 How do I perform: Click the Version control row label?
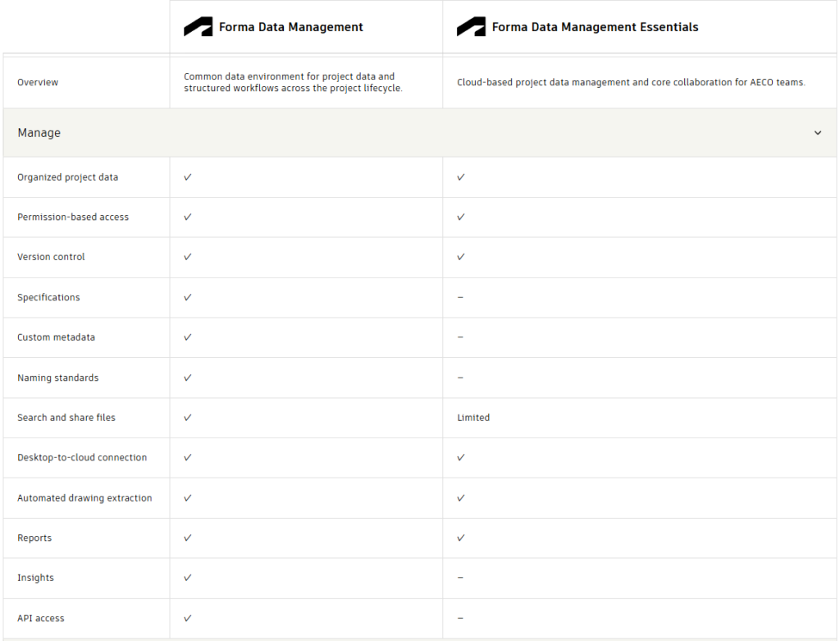pos(51,257)
